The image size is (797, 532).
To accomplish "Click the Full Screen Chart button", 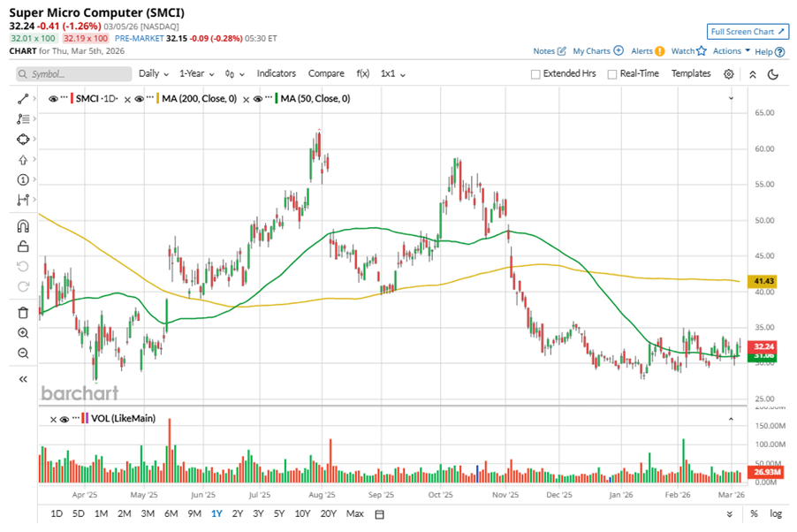I will pyautogui.click(x=748, y=32).
